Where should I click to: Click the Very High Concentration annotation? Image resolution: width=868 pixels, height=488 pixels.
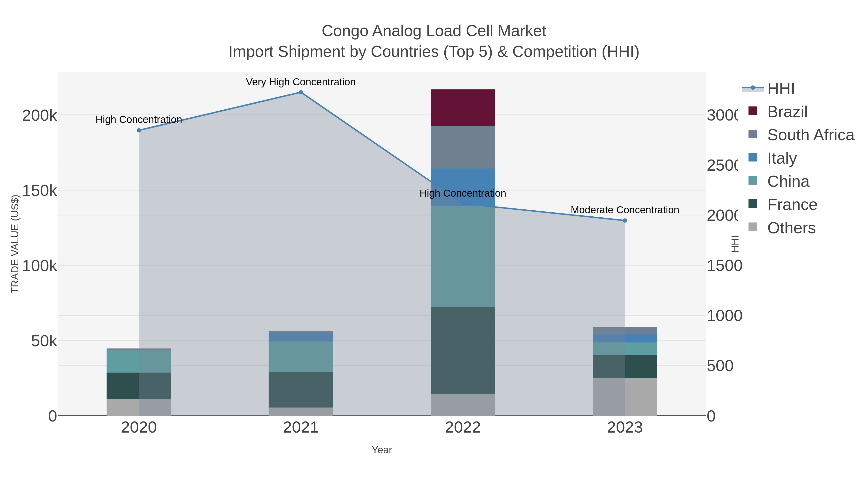301,82
